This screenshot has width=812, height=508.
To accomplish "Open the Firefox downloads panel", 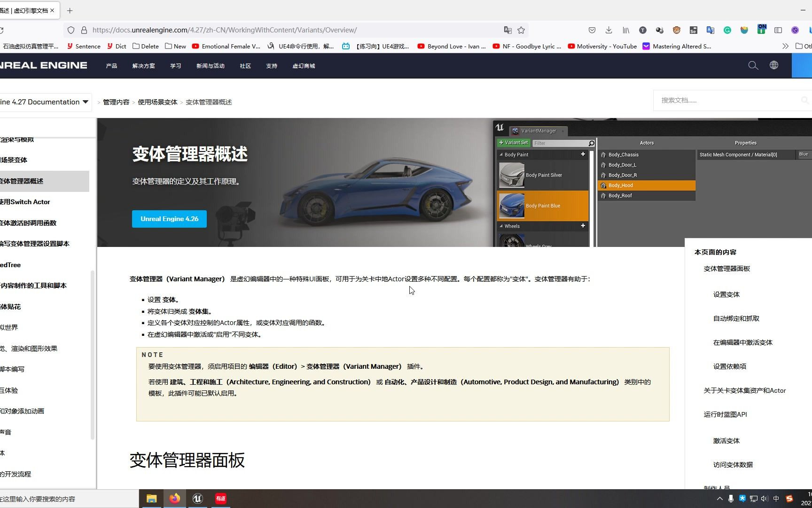I will (x=609, y=30).
